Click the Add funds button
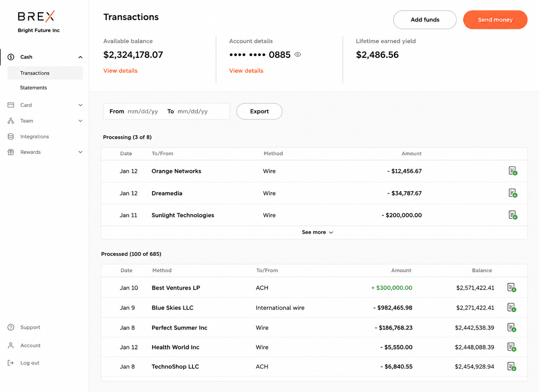 [x=425, y=20]
